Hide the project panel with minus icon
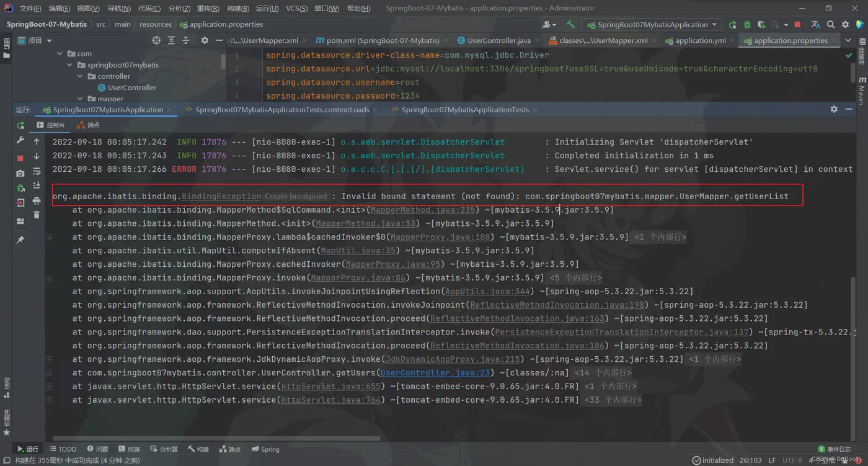 [219, 40]
